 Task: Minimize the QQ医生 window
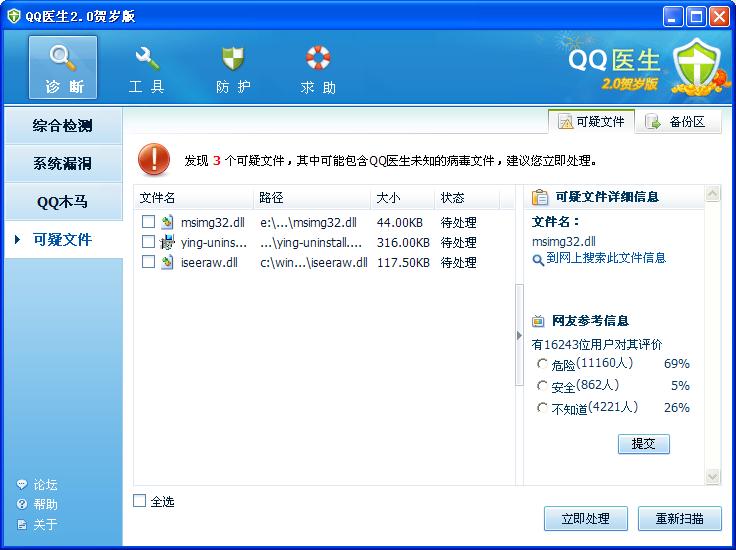pos(673,17)
